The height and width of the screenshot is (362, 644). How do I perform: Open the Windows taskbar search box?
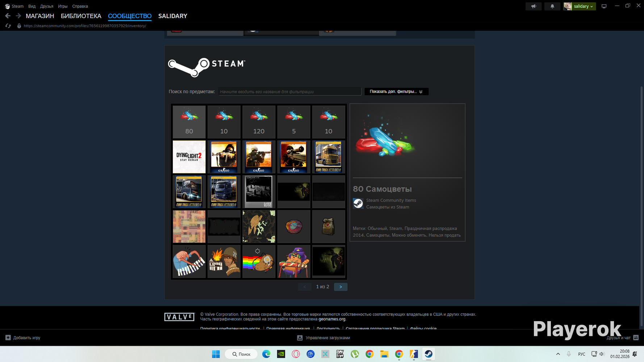(x=241, y=354)
